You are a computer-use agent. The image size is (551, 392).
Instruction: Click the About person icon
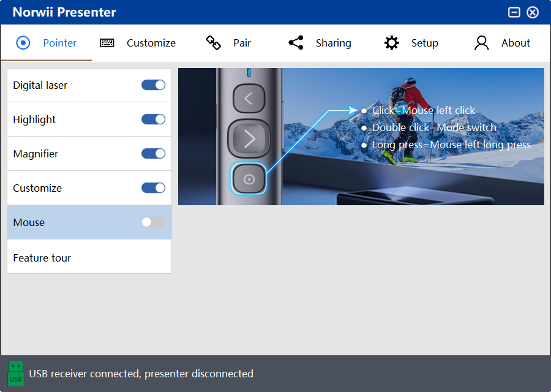[x=481, y=43]
